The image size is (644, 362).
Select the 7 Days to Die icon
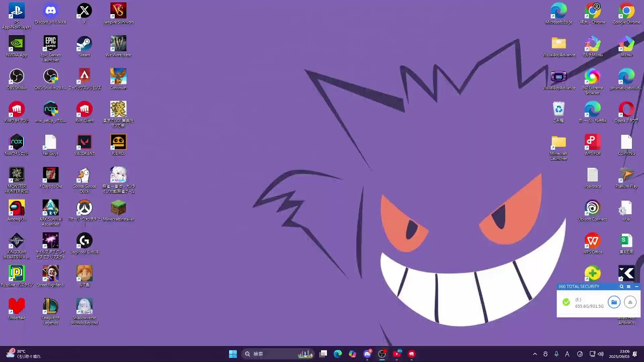pos(50,178)
